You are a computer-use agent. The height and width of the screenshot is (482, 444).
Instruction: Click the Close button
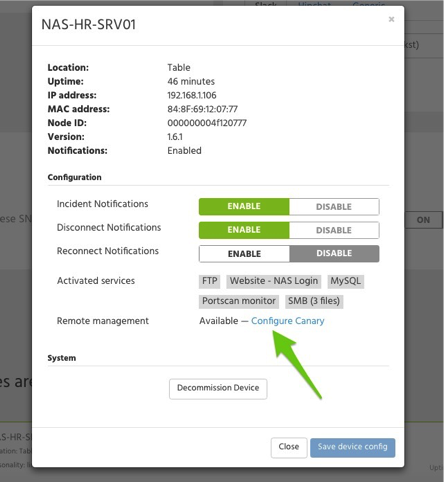click(289, 447)
